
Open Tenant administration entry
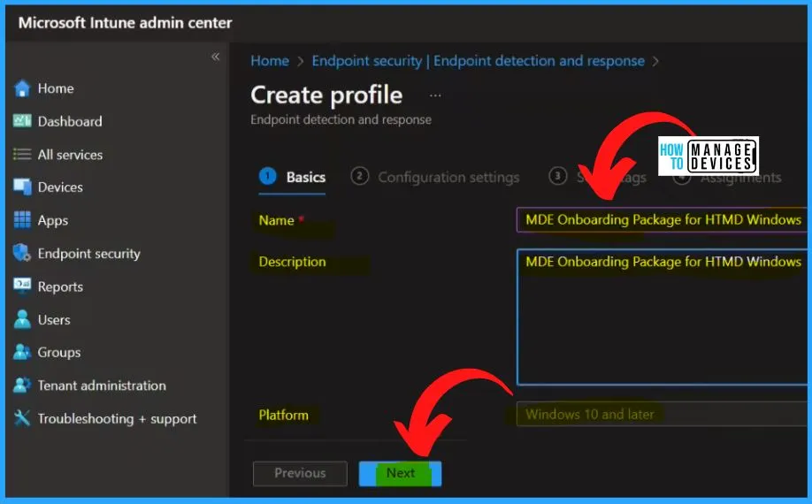102,386
